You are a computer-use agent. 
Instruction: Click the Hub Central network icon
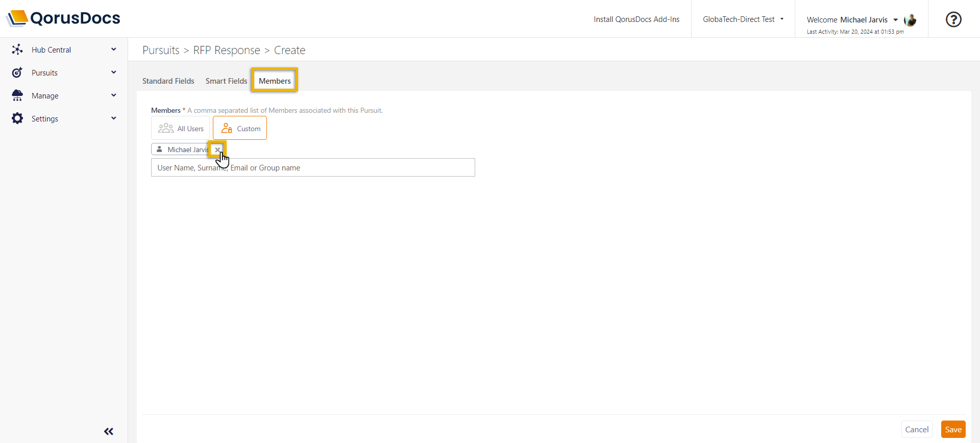click(17, 50)
